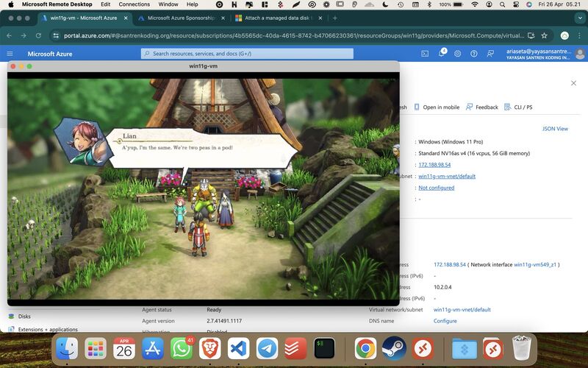Click the Not configured DNS link
The height and width of the screenshot is (368, 588).
[436, 188]
